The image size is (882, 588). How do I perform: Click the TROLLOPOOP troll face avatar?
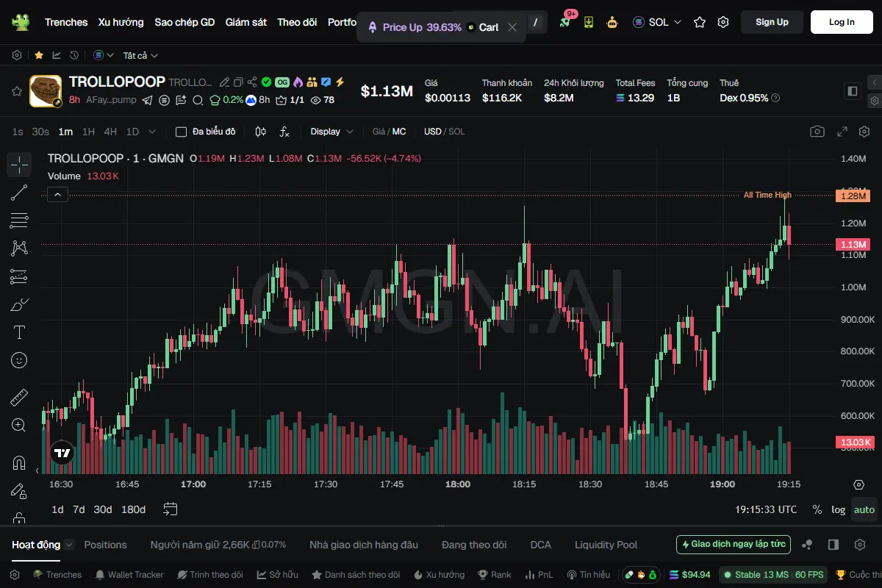[45, 92]
